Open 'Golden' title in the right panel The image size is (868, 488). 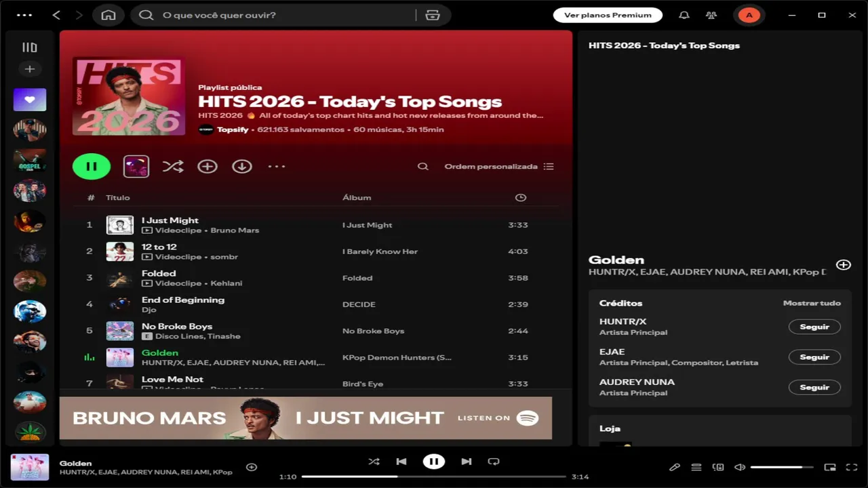click(x=616, y=260)
